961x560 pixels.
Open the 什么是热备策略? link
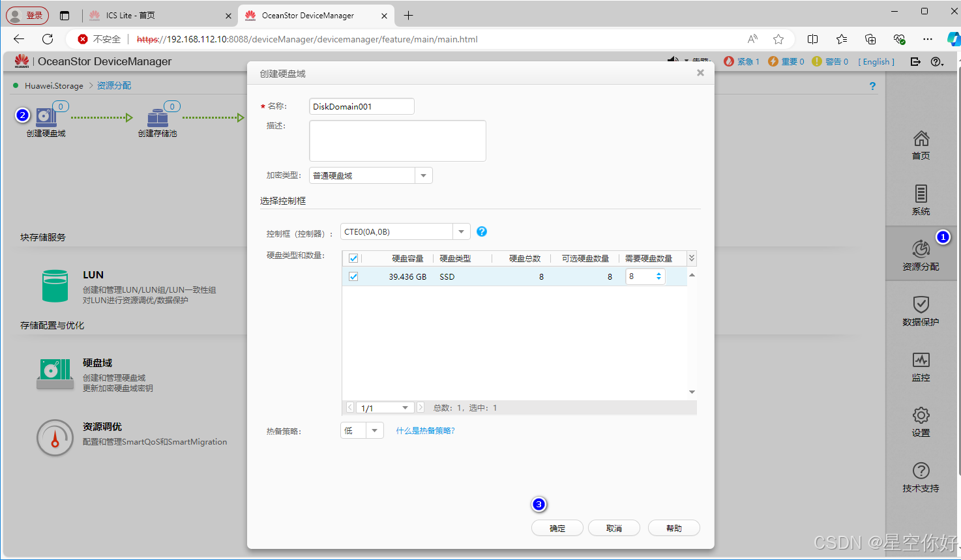tap(426, 431)
